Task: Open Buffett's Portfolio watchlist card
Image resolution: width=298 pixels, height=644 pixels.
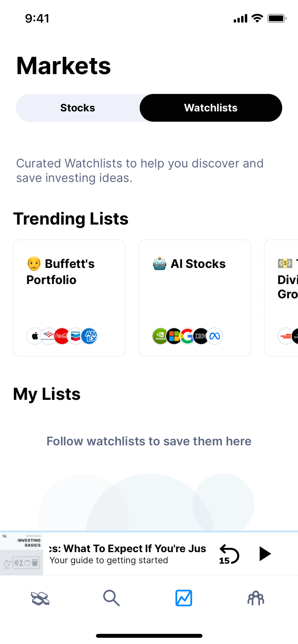Action: (69, 297)
